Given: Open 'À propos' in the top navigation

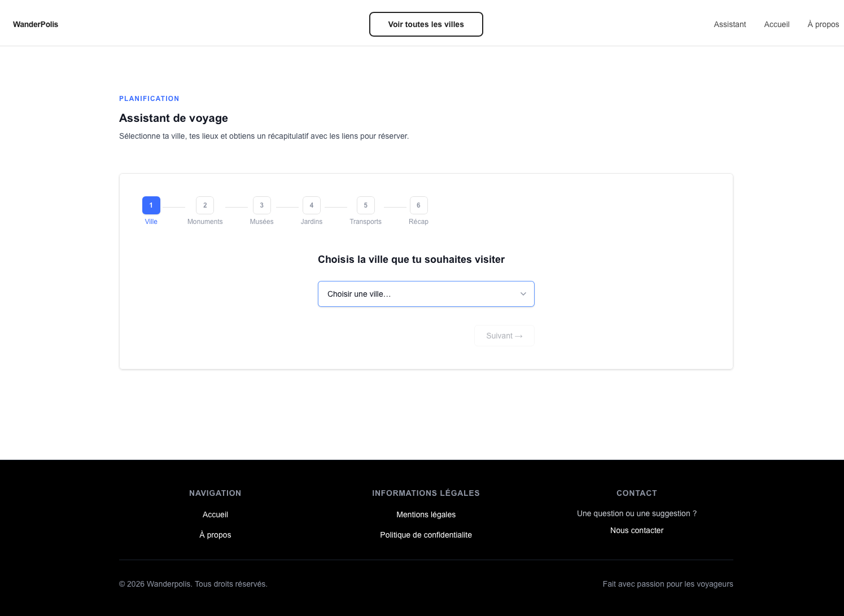Looking at the screenshot, I should 823,24.
